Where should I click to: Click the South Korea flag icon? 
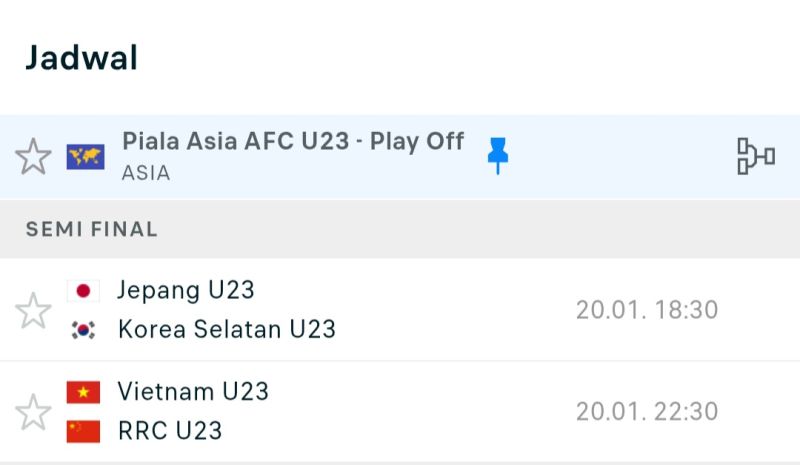pos(84,329)
